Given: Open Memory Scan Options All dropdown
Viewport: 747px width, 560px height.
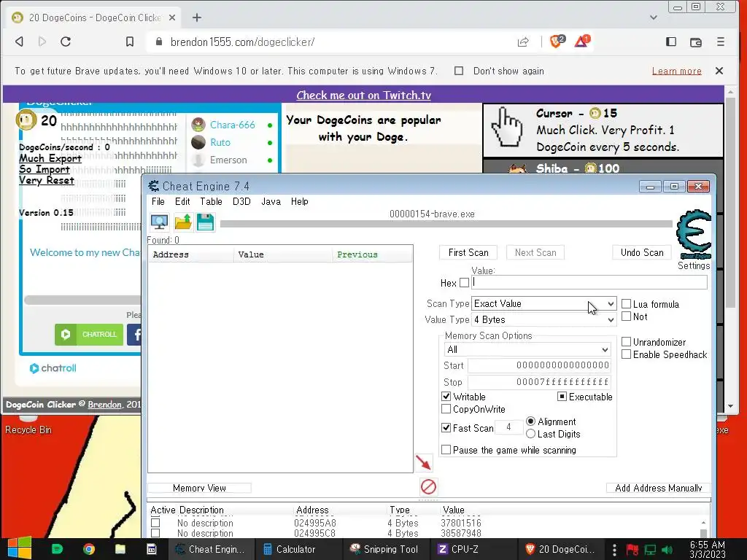Looking at the screenshot, I should pos(527,349).
